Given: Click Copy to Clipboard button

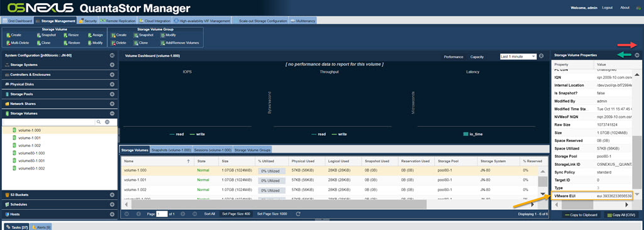Looking at the screenshot, I should tap(580, 215).
